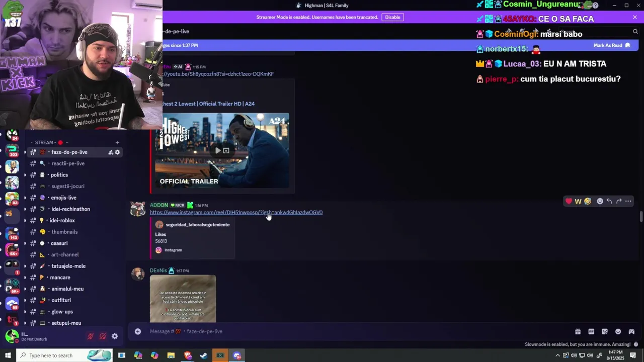This screenshot has width=644, height=362.
Task: Expand thread arrow beside politics channel
Action: pos(25,175)
